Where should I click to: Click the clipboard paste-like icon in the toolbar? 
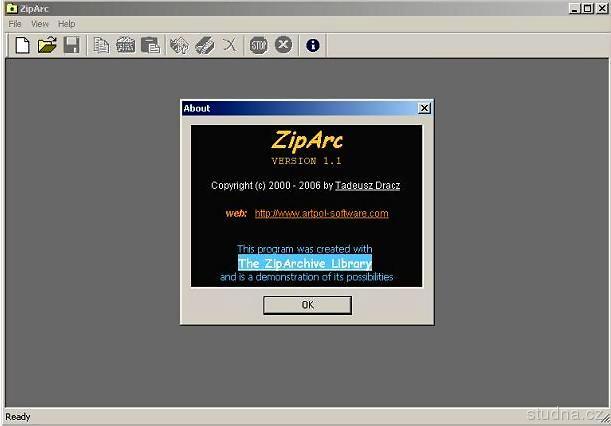[150, 45]
